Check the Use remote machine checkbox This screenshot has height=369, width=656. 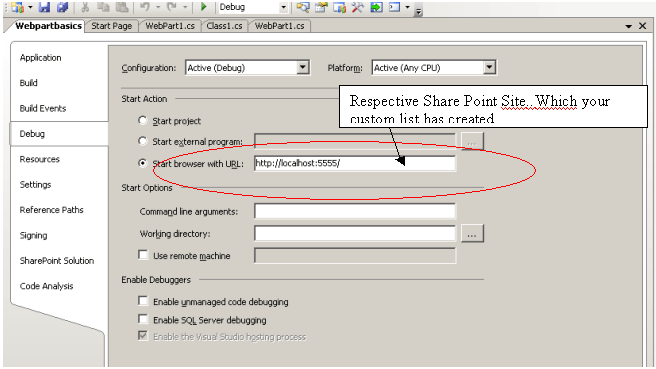(x=143, y=255)
